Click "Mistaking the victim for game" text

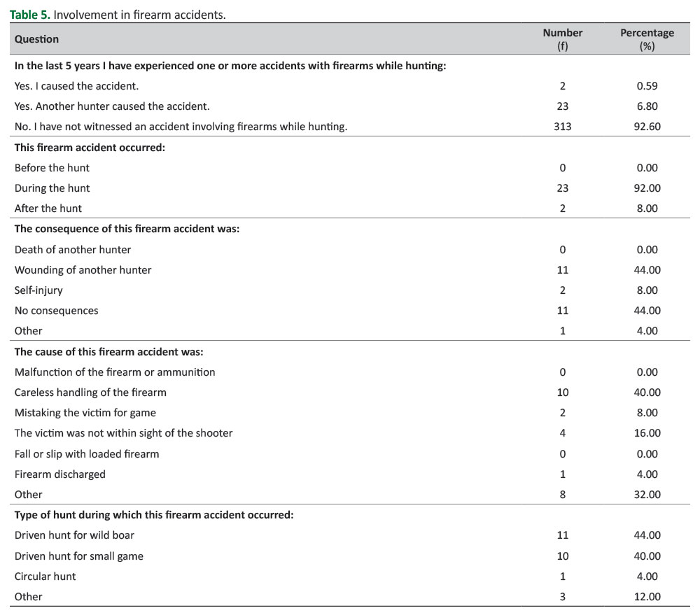85,413
